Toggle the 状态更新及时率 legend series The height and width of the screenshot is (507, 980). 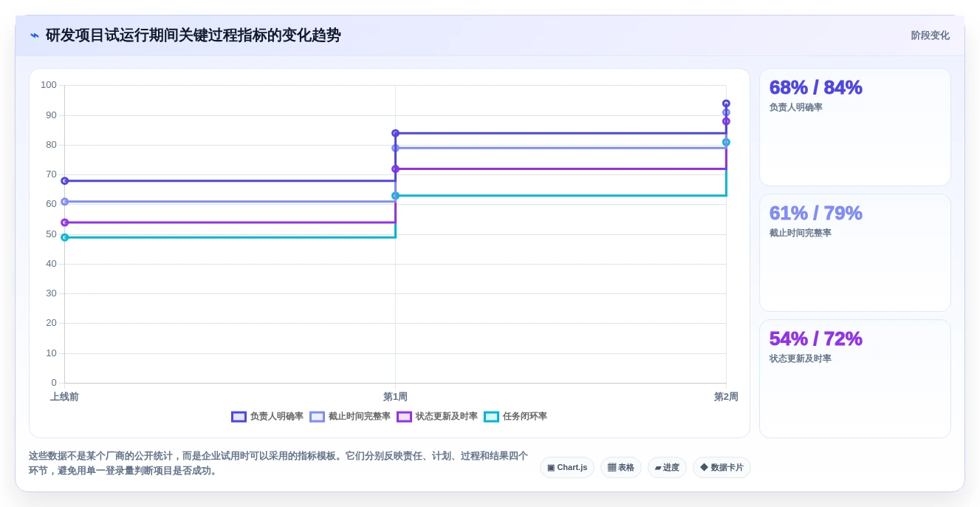click(437, 416)
